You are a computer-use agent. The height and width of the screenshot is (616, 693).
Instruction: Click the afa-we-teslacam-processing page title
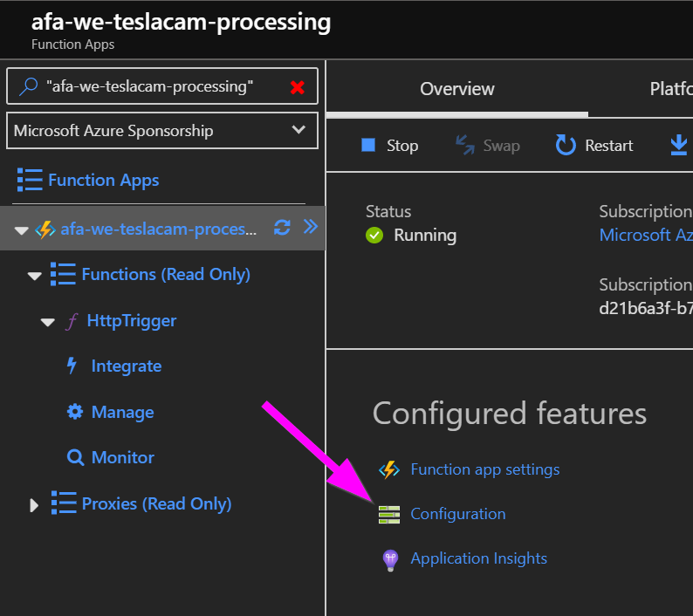(182, 22)
